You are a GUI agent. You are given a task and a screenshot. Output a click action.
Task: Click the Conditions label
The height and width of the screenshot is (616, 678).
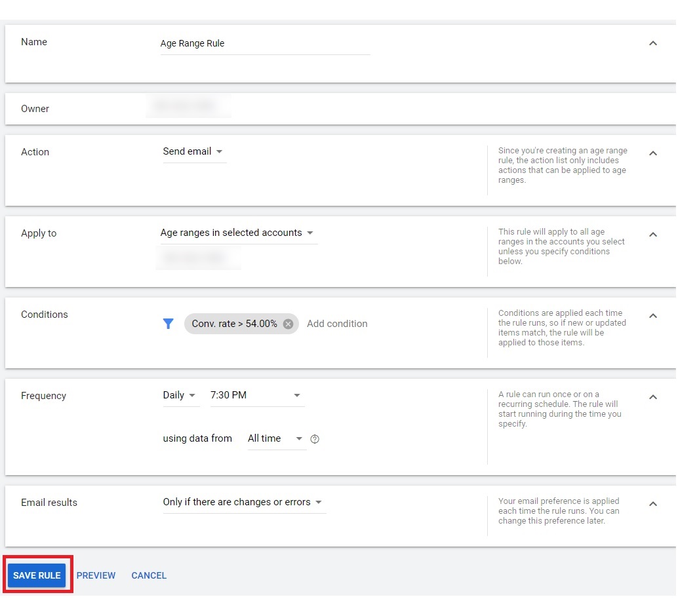[x=45, y=315]
